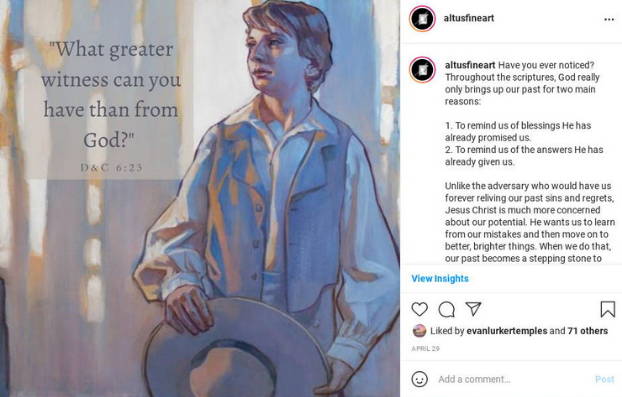This screenshot has width=622, height=397.
Task: Open the APRIL 29 post date
Action: pos(425,349)
